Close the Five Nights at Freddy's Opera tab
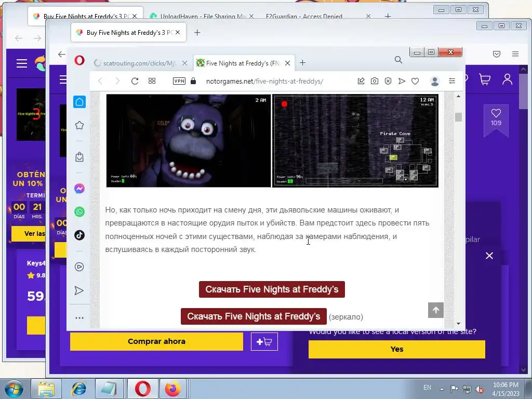The height and width of the screenshot is (399, 532). click(x=287, y=63)
